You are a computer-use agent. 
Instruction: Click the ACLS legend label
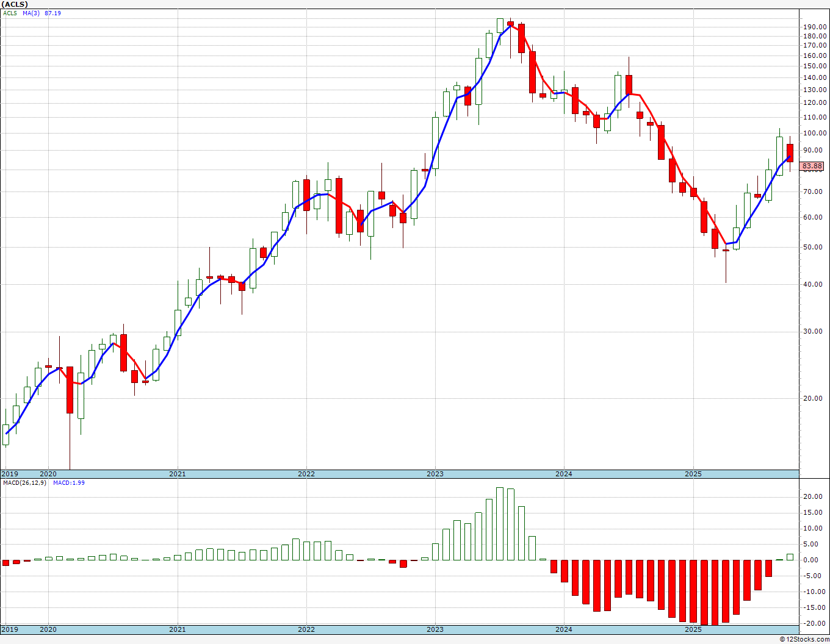pos(10,13)
